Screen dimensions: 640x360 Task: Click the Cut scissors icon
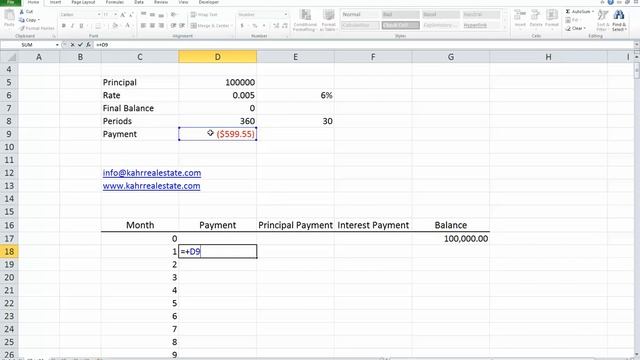click(21, 12)
